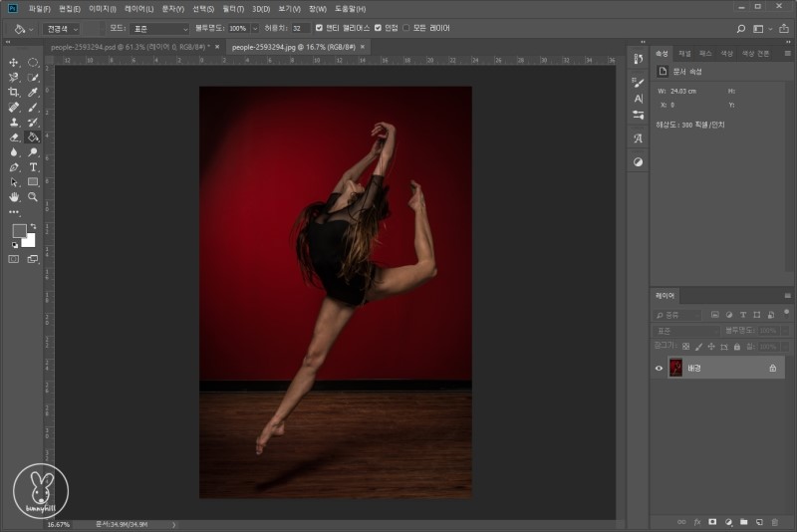Select the Move tool

14,63
